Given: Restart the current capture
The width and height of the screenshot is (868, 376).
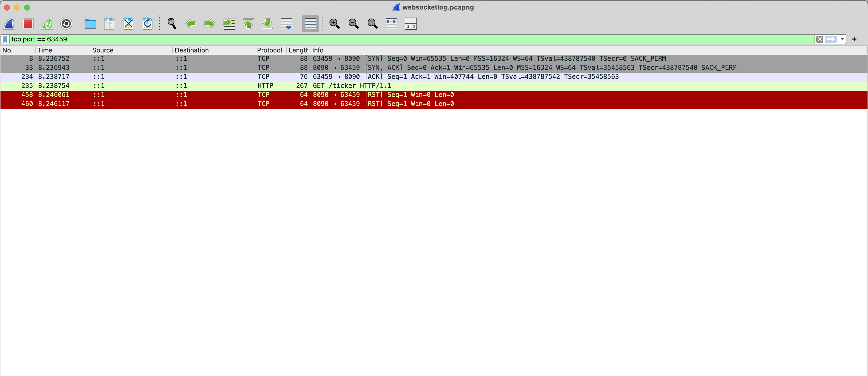Looking at the screenshot, I should (x=47, y=24).
